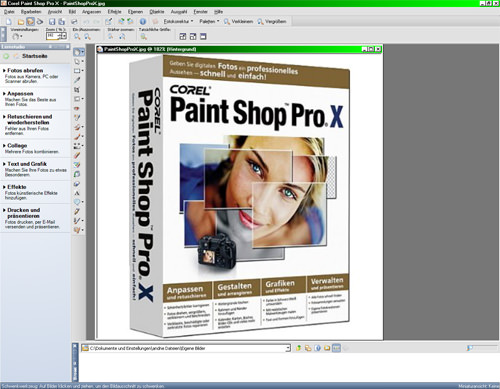Create a new image with the New file icon
The width and height of the screenshot is (500, 389).
pyautogui.click(x=9, y=21)
